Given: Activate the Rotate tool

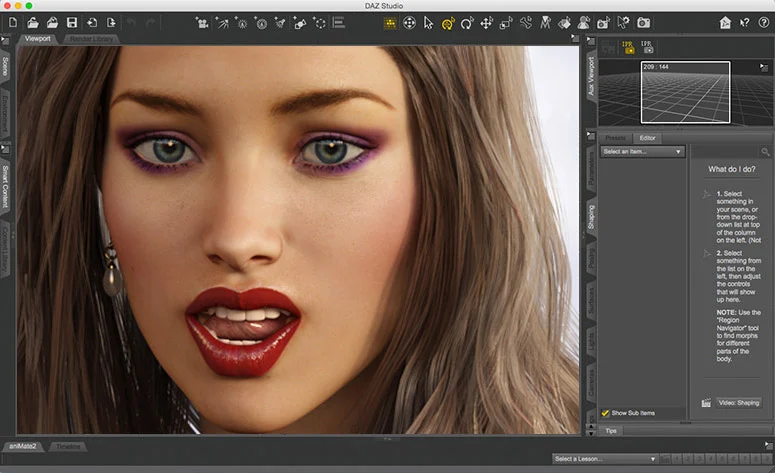Looking at the screenshot, I should pyautogui.click(x=467, y=22).
